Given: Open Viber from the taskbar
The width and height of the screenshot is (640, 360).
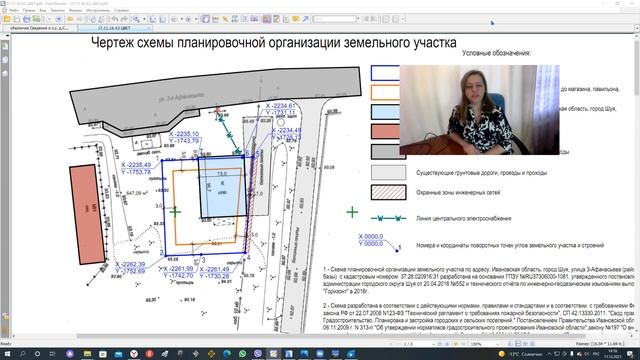Looking at the screenshot, I should (258, 353).
